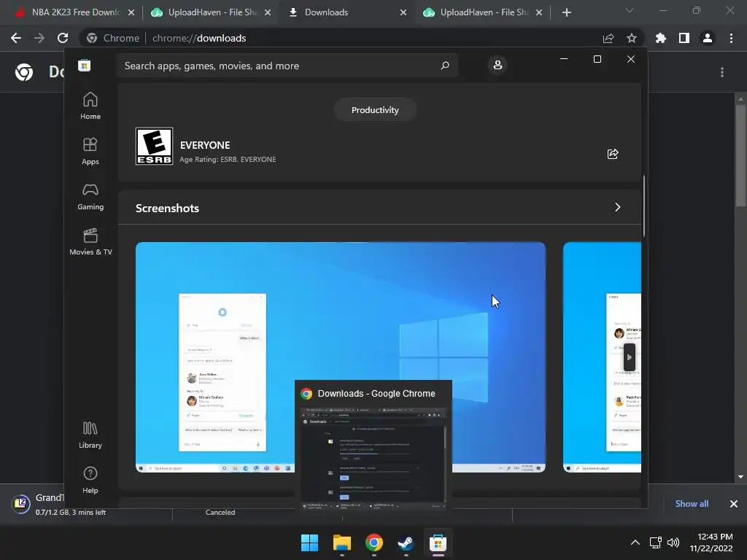Image resolution: width=747 pixels, height=560 pixels.
Task: Open network settings tray icon
Action: pos(656,542)
